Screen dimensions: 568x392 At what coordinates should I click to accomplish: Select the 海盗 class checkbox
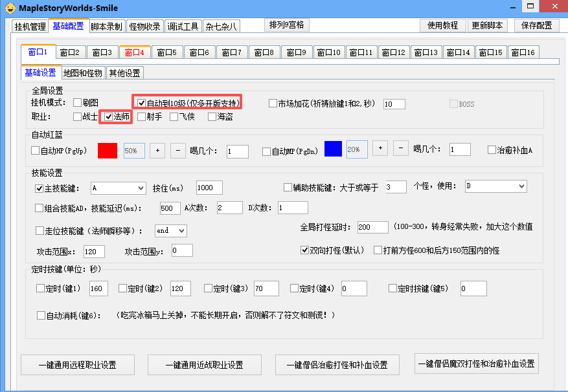pos(212,116)
